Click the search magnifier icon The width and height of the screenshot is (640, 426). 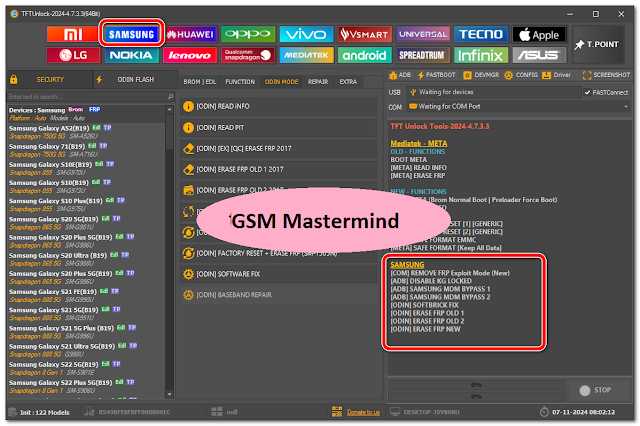[170, 97]
